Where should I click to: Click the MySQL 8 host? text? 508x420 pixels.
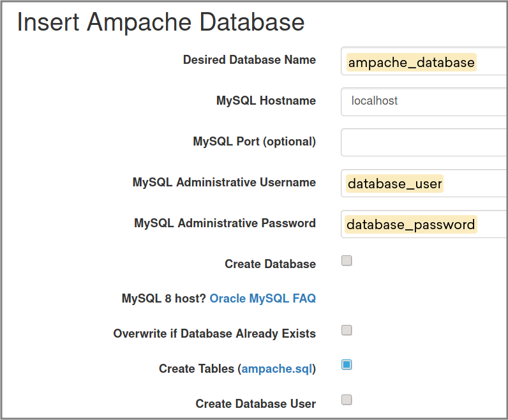click(163, 299)
